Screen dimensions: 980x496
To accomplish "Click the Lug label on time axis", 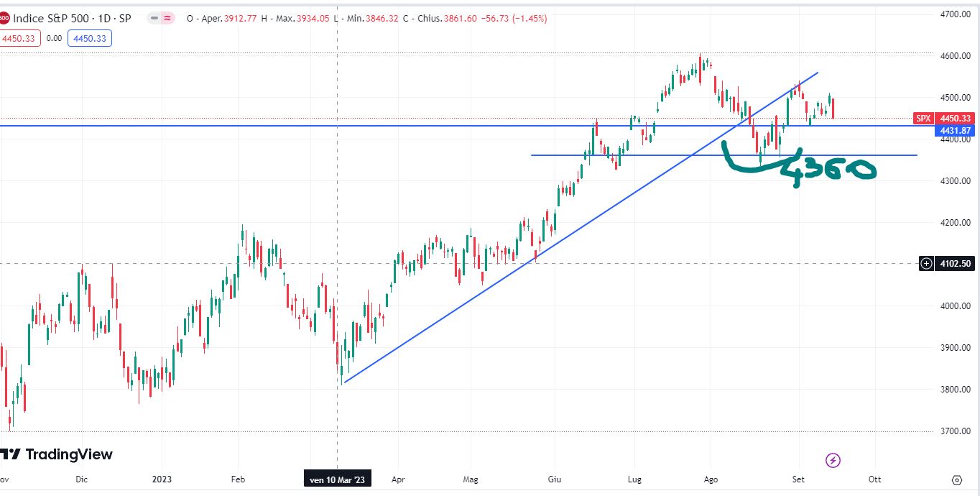I will (x=634, y=479).
